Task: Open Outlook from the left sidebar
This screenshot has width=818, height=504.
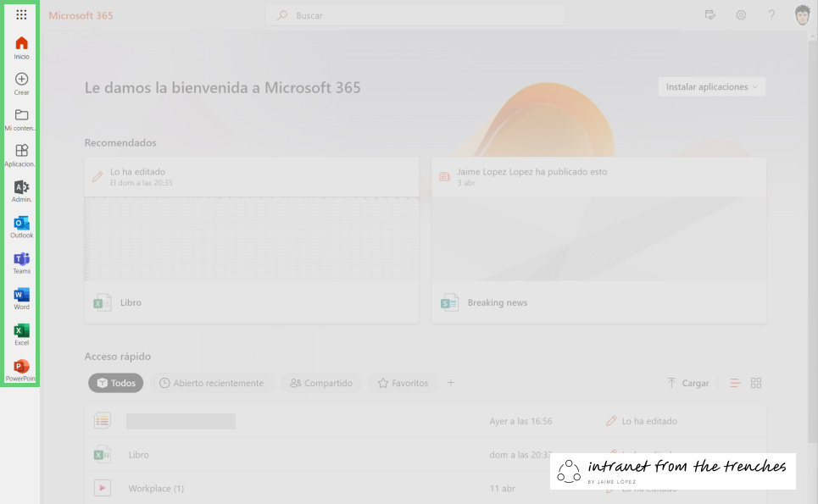Action: pos(20,224)
